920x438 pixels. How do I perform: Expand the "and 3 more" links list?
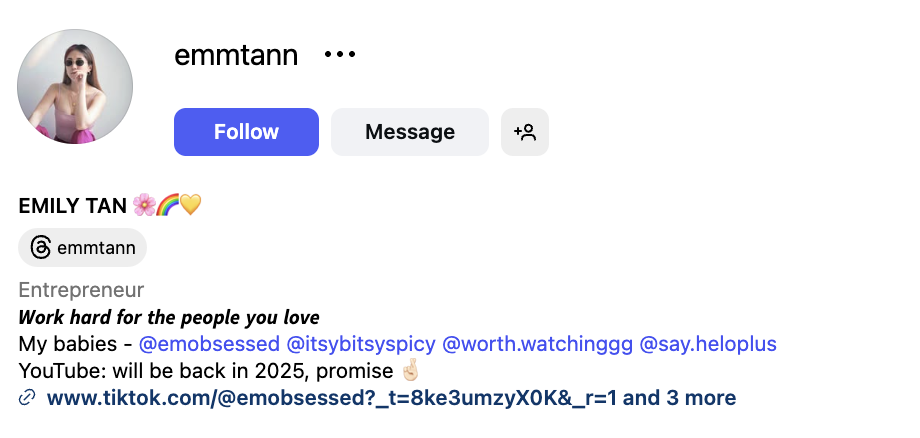[x=679, y=398]
